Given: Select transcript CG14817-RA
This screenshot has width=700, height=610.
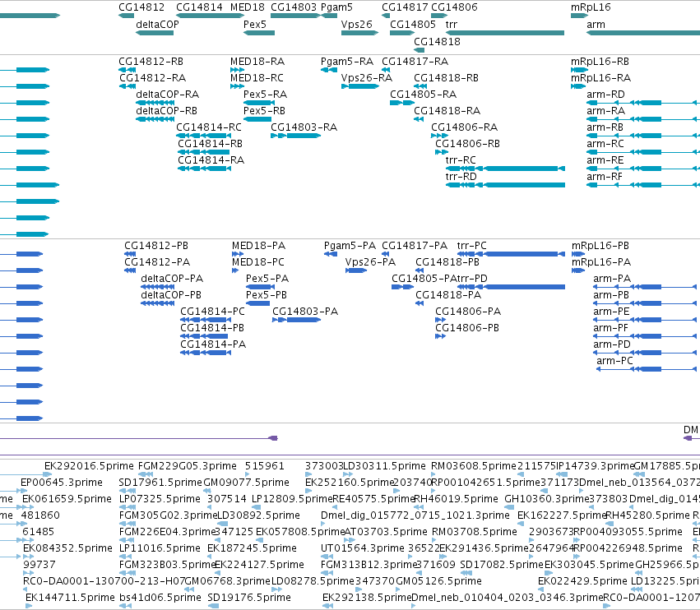Looking at the screenshot, I should point(415,62).
